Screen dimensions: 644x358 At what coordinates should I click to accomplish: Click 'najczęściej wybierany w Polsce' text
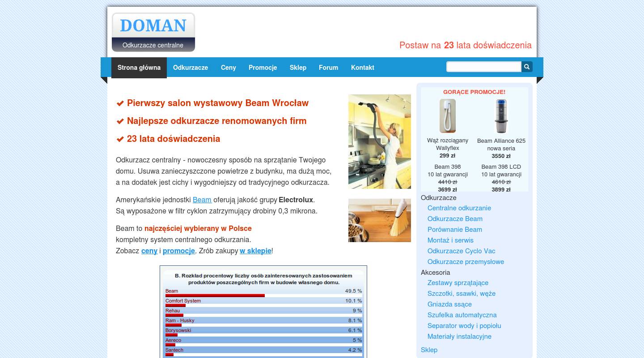[x=198, y=228]
